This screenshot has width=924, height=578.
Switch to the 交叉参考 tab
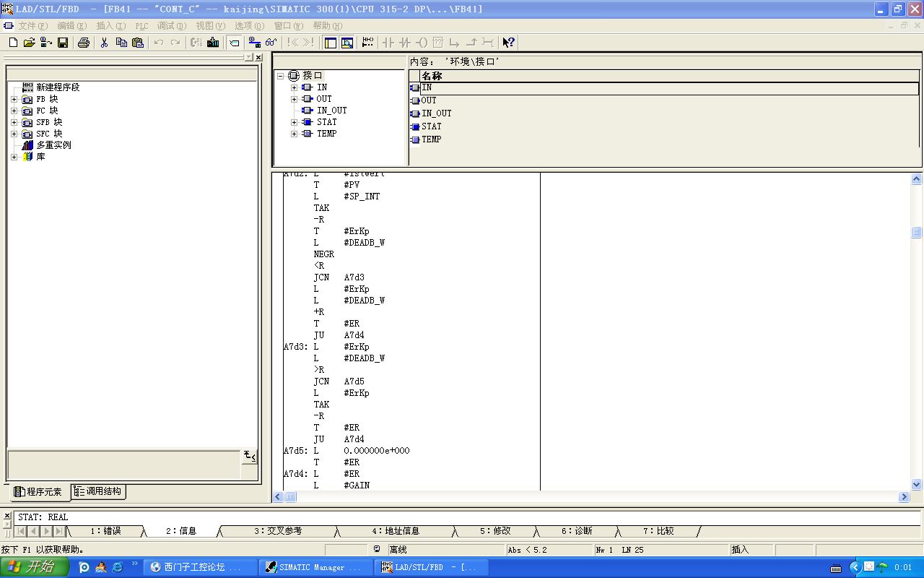click(277, 531)
